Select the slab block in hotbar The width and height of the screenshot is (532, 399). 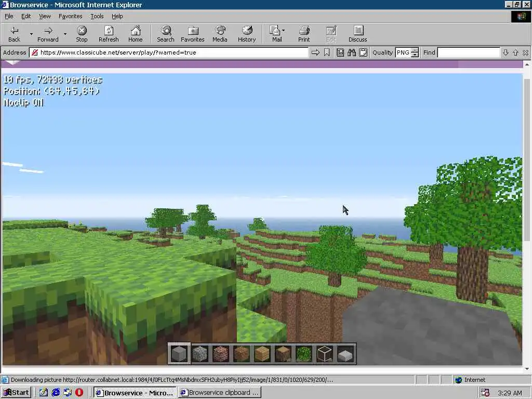click(x=345, y=353)
